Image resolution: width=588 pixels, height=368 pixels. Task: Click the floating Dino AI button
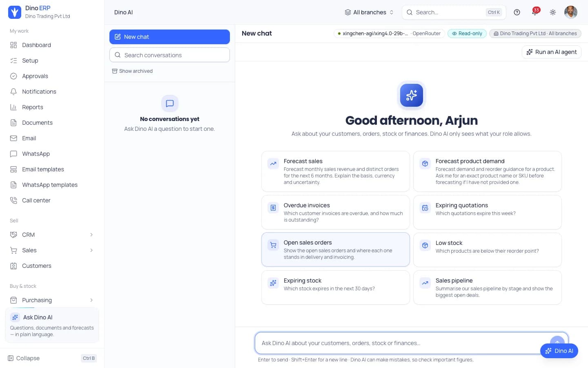point(559,351)
